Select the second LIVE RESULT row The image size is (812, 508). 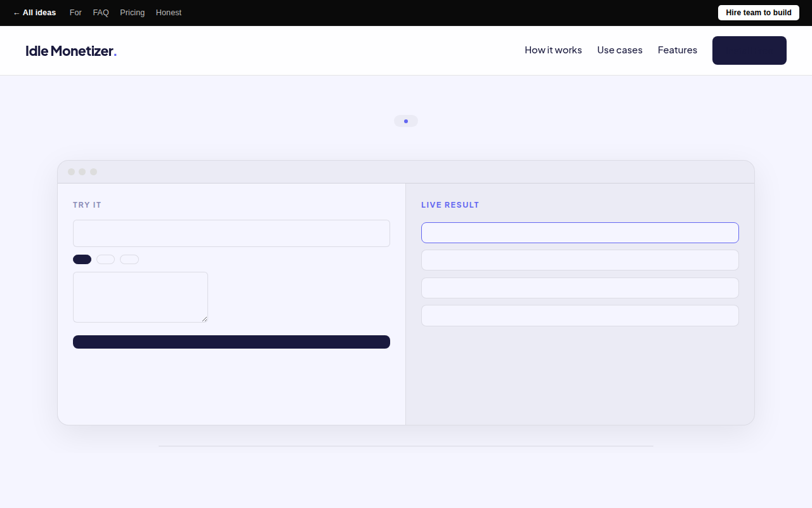[x=580, y=260]
